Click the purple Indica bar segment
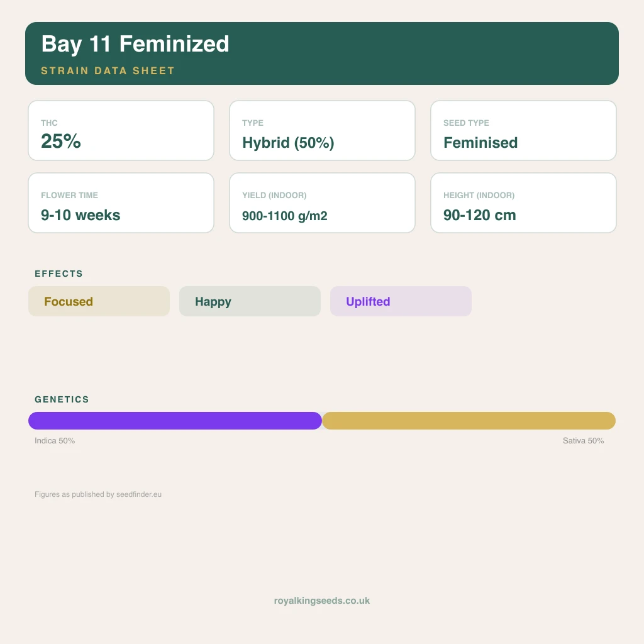The image size is (644, 644). click(x=175, y=421)
